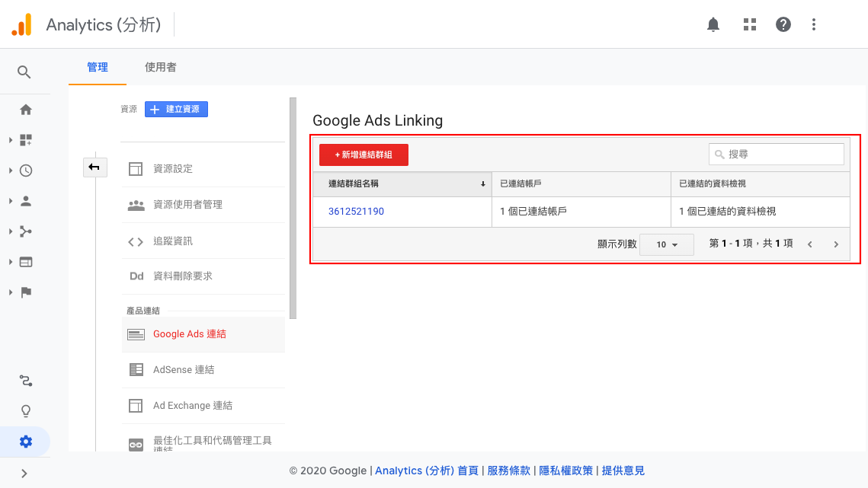Go to previous page of table
The image size is (868, 488).
click(x=810, y=244)
